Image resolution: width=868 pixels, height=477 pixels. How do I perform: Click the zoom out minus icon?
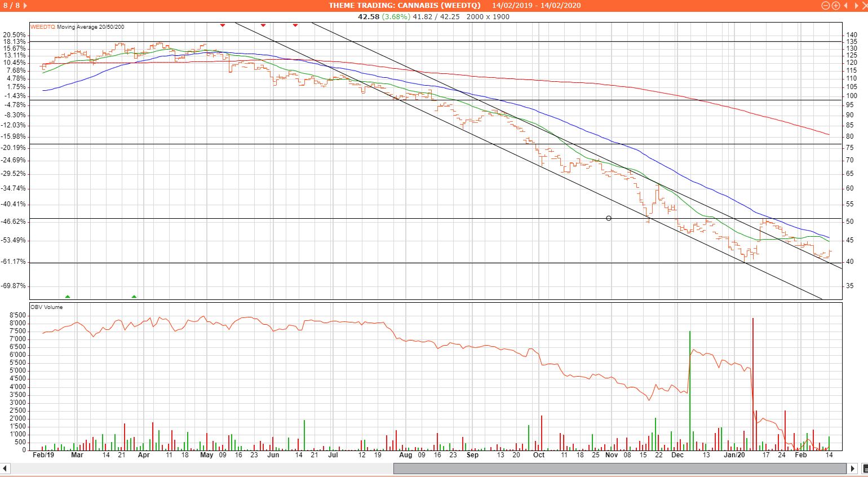(826, 6)
